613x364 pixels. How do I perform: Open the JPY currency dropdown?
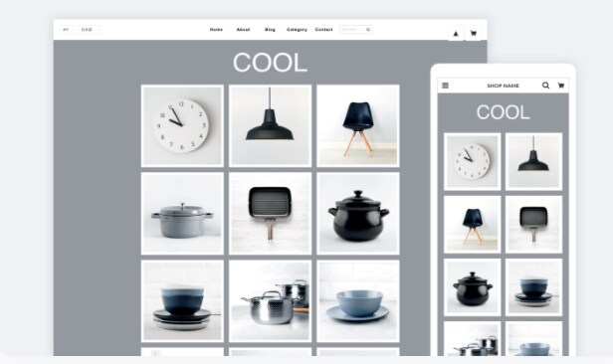[68, 29]
